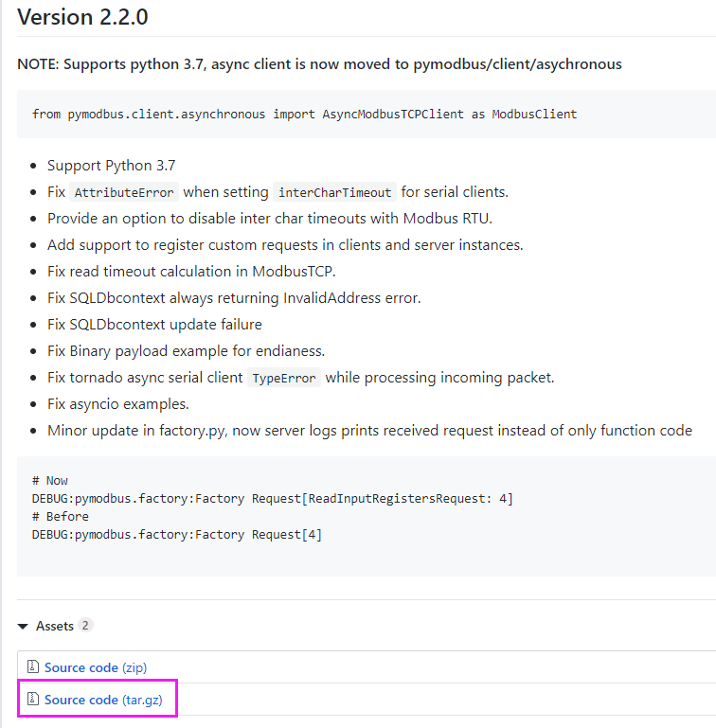This screenshot has width=716, height=728.
Task: Click the tar.gz archive file icon
Action: (x=33, y=700)
